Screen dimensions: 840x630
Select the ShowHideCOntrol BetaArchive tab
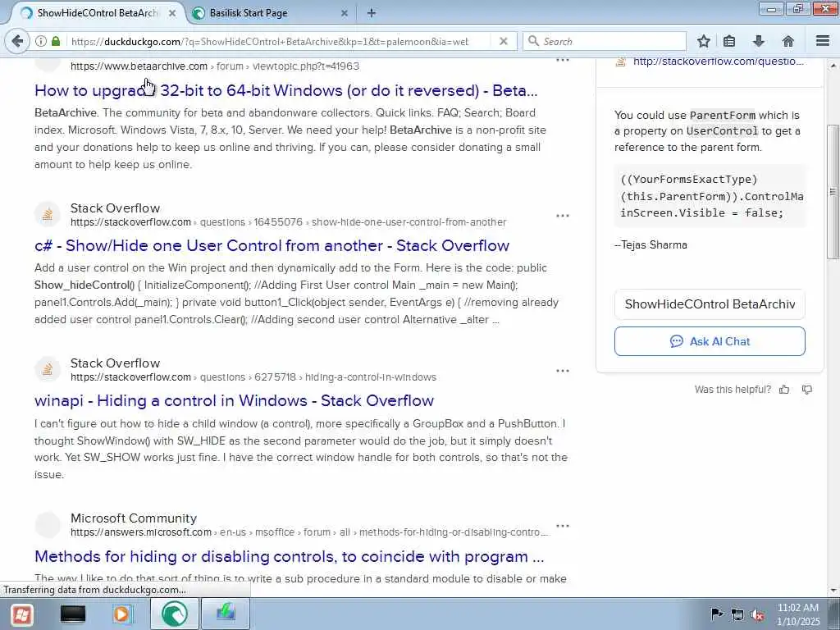[x=97, y=13]
